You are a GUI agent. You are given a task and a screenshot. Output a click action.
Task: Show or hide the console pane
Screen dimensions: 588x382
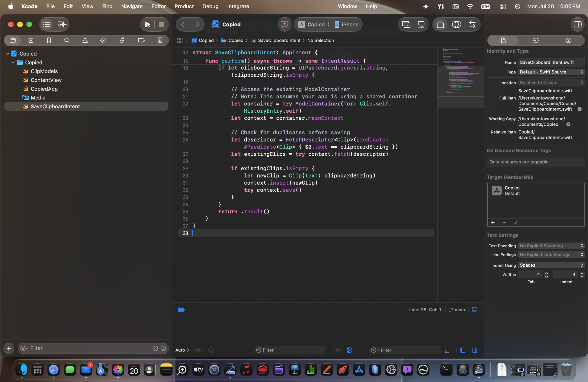coord(475,350)
